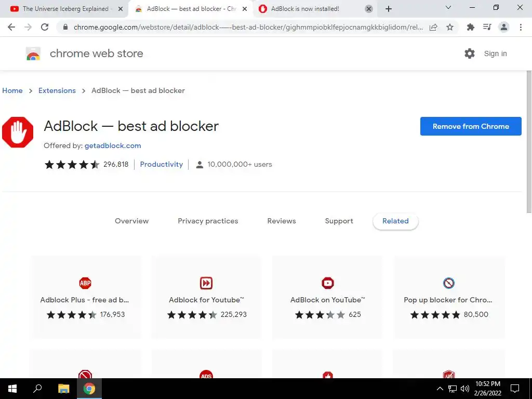Open Adblock for Youtube card title

click(206, 300)
